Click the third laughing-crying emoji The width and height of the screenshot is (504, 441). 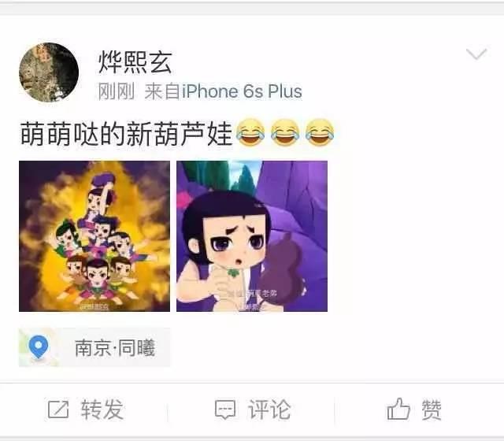320,132
